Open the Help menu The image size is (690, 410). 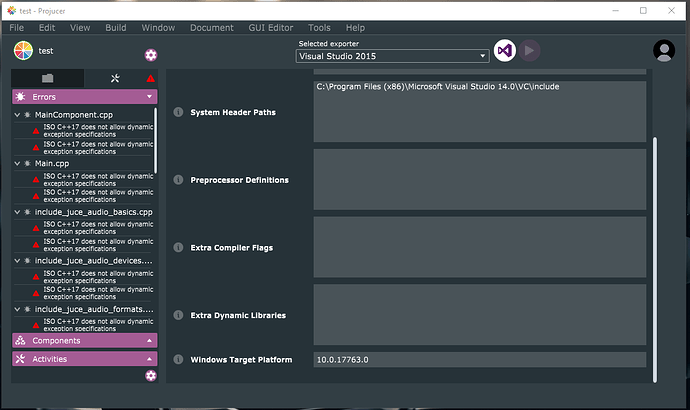[x=355, y=28]
